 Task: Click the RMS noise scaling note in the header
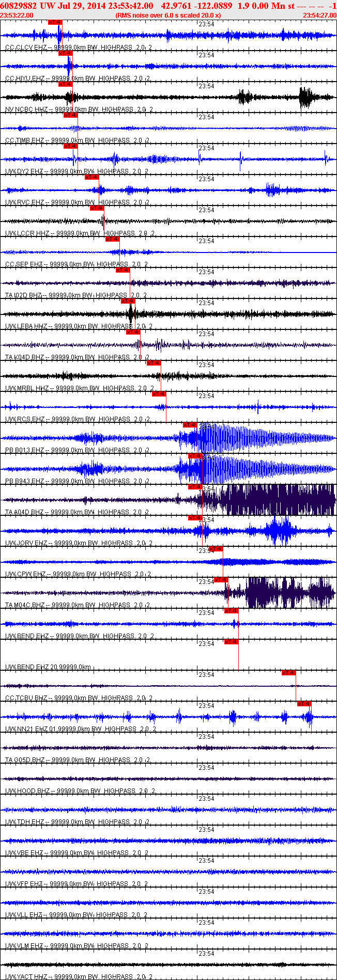pos(168,15)
